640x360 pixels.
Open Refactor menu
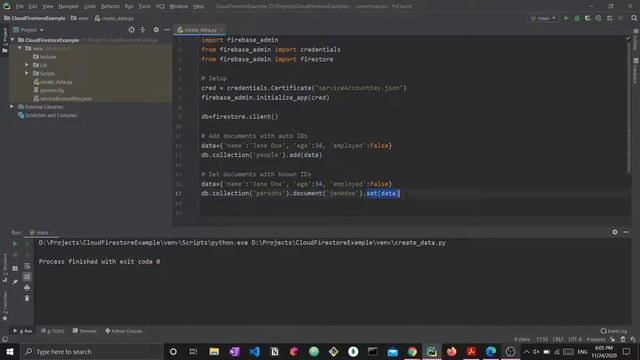pos(110,7)
